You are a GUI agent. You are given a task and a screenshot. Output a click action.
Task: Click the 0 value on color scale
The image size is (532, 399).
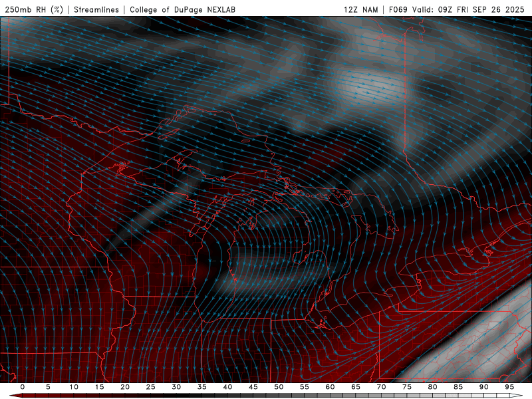pyautogui.click(x=23, y=387)
